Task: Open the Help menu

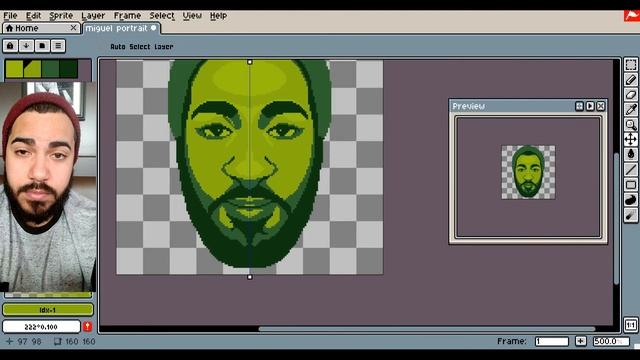Action: click(218, 16)
